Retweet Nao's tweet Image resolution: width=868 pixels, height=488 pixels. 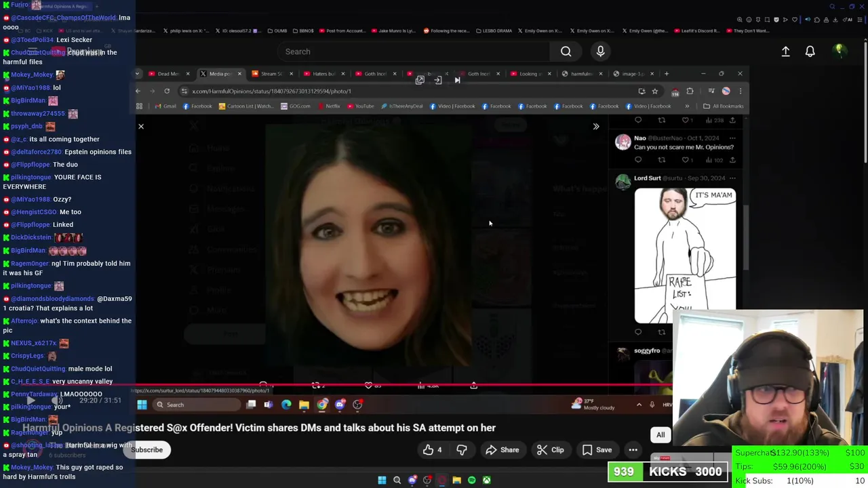tap(662, 160)
